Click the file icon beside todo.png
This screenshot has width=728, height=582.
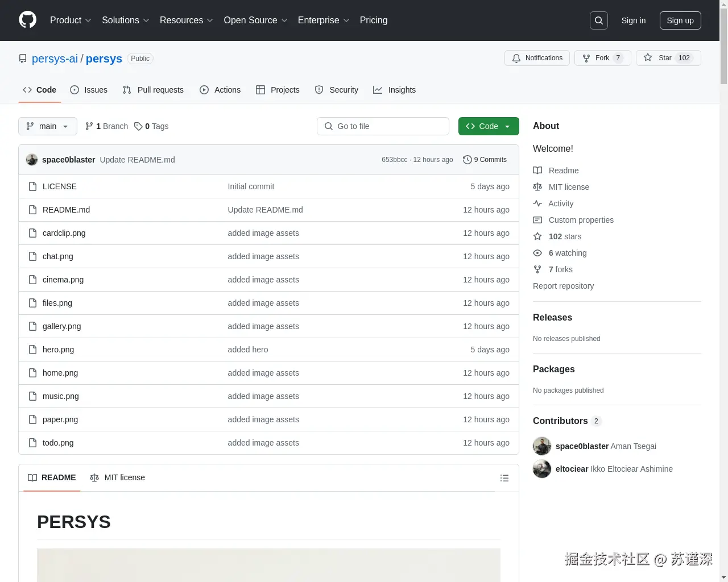[x=32, y=443]
